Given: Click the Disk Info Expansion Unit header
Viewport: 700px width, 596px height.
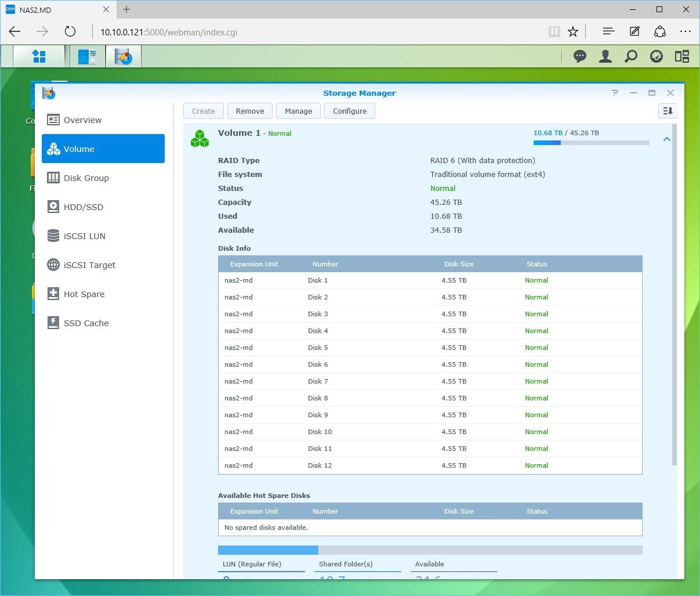Looking at the screenshot, I should (254, 264).
